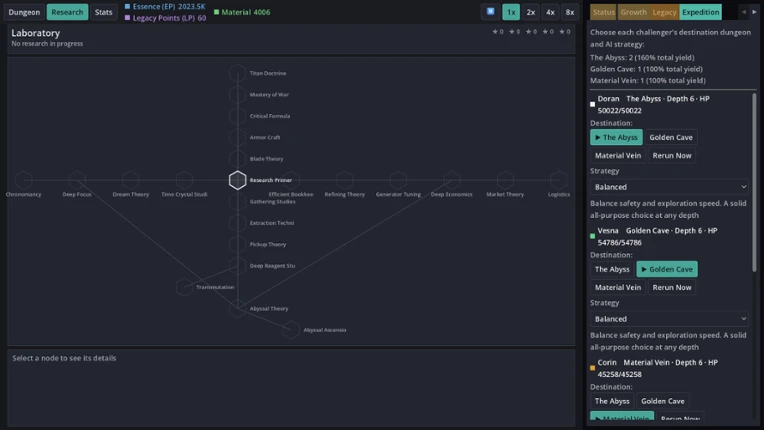Select the Research Primer hexagon node

[237, 180]
